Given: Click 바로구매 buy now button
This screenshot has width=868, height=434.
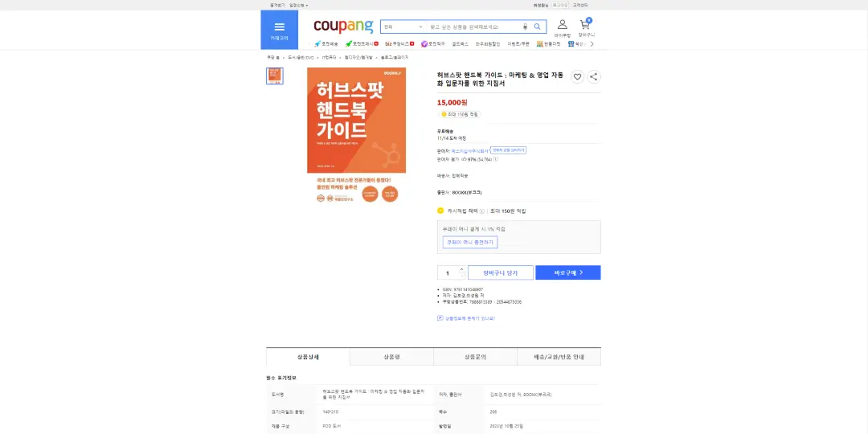Looking at the screenshot, I should coord(568,273).
